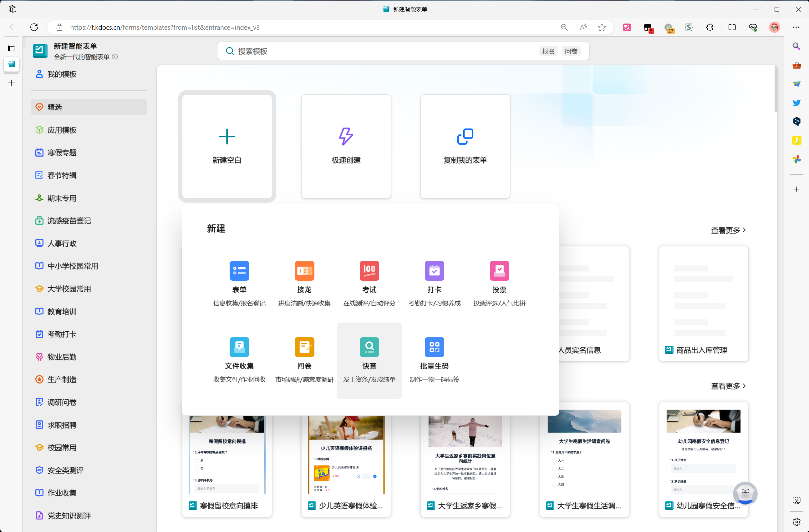Select the 投票 voting icon

click(499, 271)
